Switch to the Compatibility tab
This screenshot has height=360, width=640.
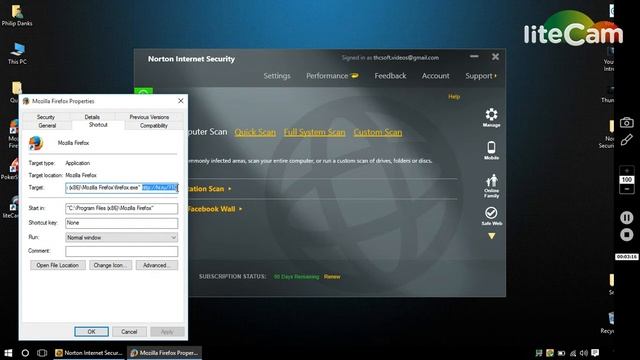tap(153, 125)
